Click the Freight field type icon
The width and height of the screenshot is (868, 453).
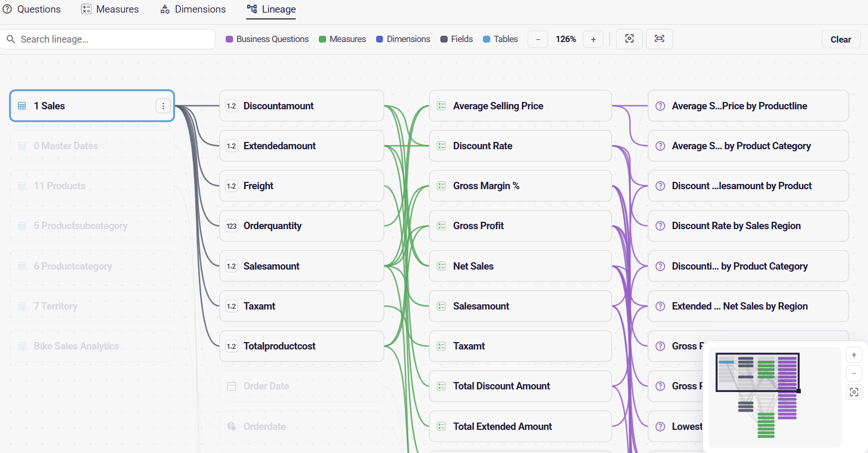point(231,186)
